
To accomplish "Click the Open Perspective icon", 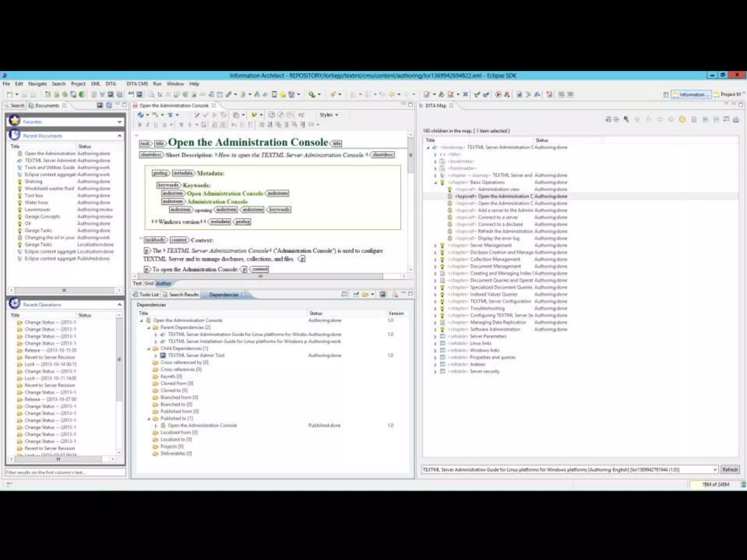I will pos(666,95).
